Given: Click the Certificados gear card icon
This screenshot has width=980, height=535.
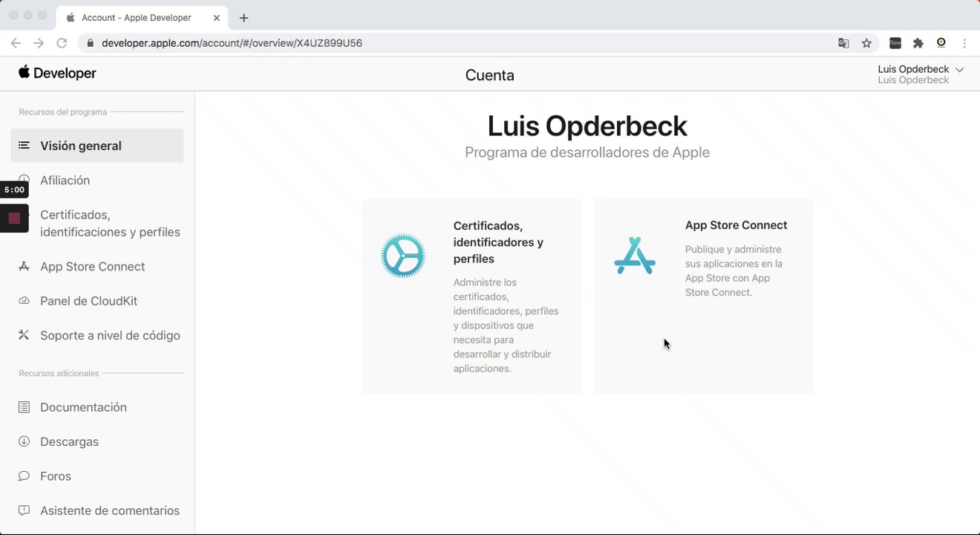Looking at the screenshot, I should [x=403, y=256].
